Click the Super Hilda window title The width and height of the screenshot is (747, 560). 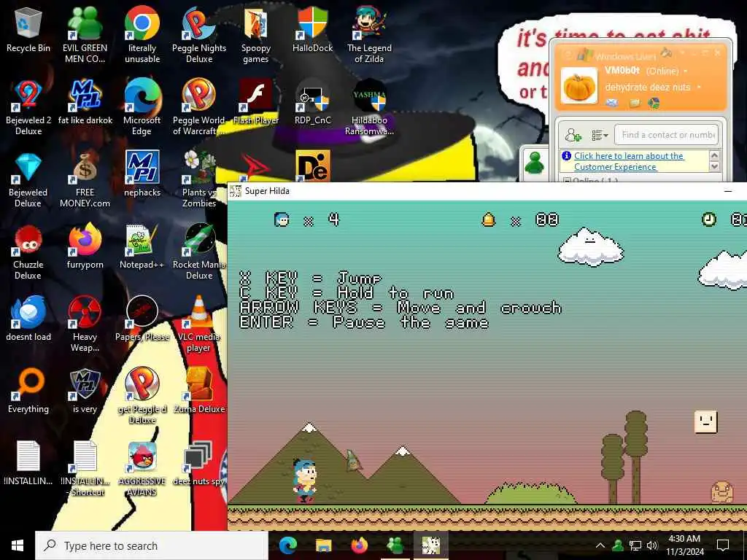pyautogui.click(x=267, y=191)
